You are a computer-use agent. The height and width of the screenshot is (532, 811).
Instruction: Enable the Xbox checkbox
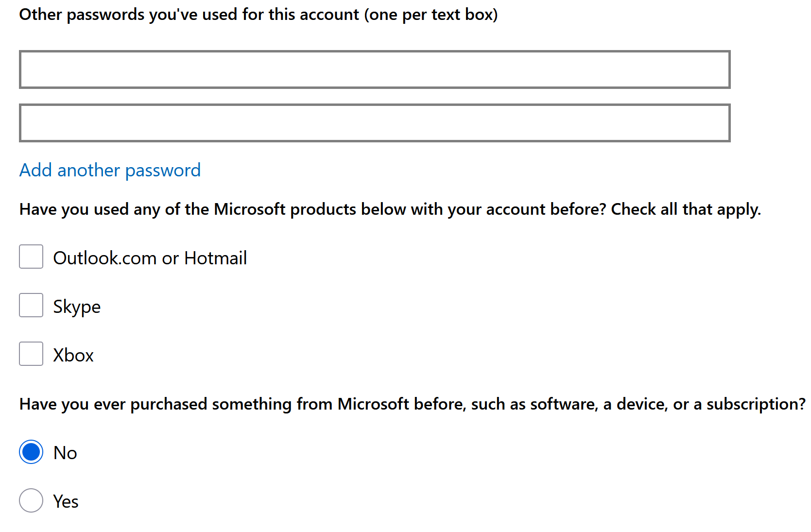(31, 354)
